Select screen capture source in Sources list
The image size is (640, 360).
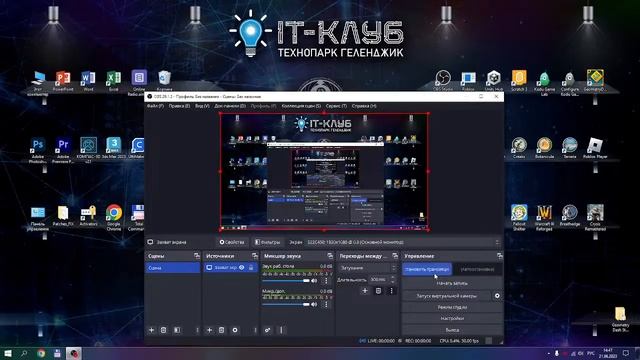[231, 268]
